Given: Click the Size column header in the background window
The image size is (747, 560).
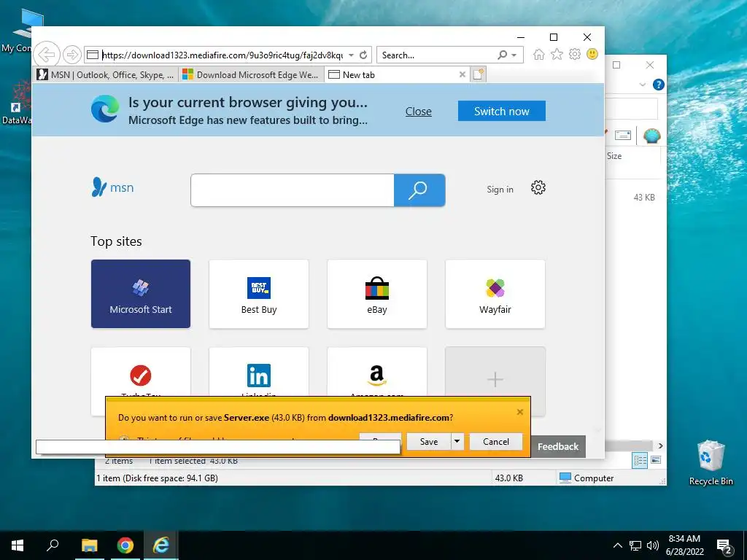Looking at the screenshot, I should [614, 156].
